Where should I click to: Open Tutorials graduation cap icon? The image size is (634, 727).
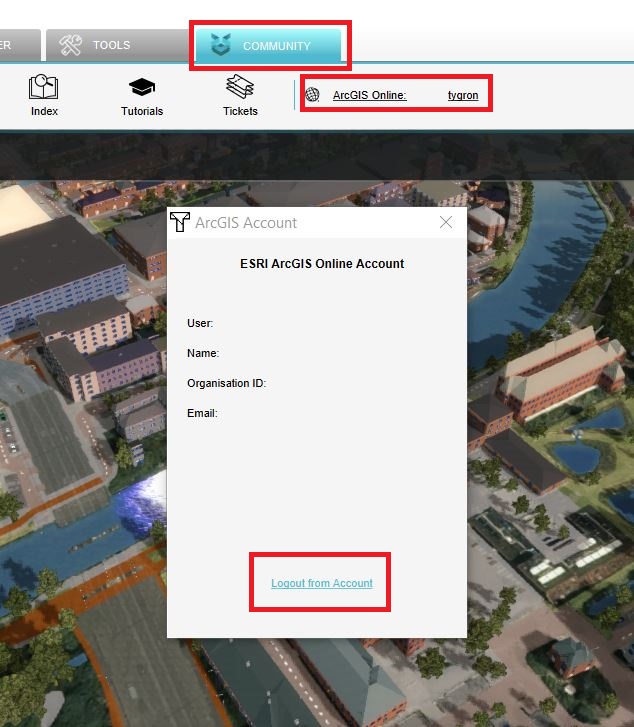pos(142,88)
